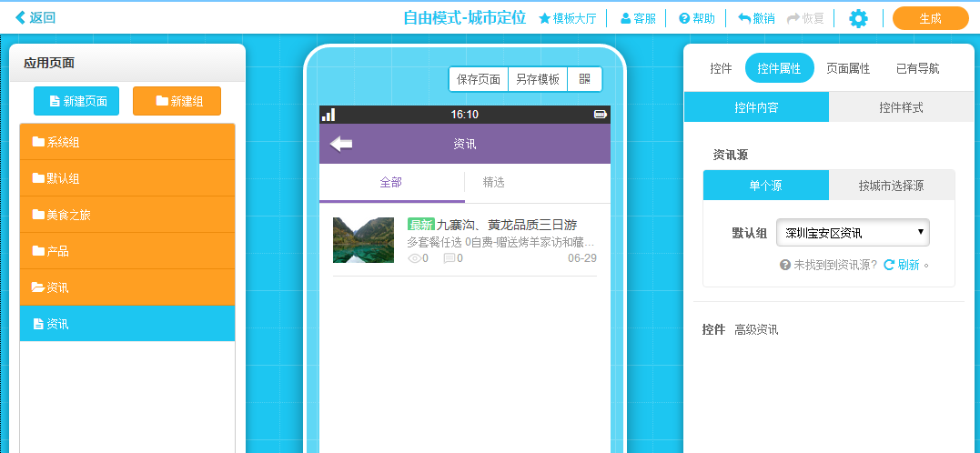
Task: Click the settings gear icon
Action: [858, 18]
